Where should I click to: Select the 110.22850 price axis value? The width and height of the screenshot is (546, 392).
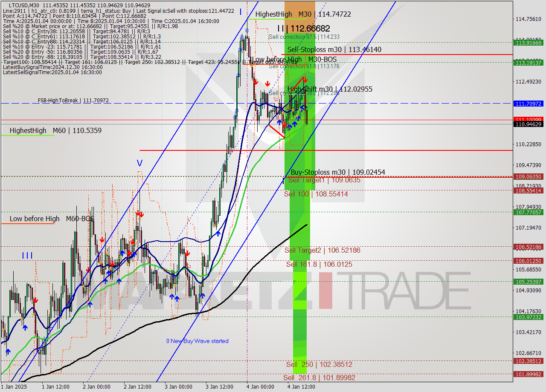529,144
